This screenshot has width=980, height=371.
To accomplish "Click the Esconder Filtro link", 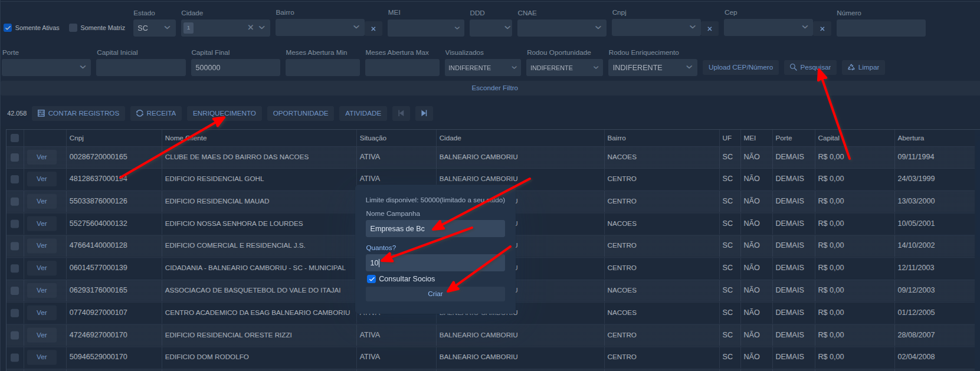I will point(494,88).
